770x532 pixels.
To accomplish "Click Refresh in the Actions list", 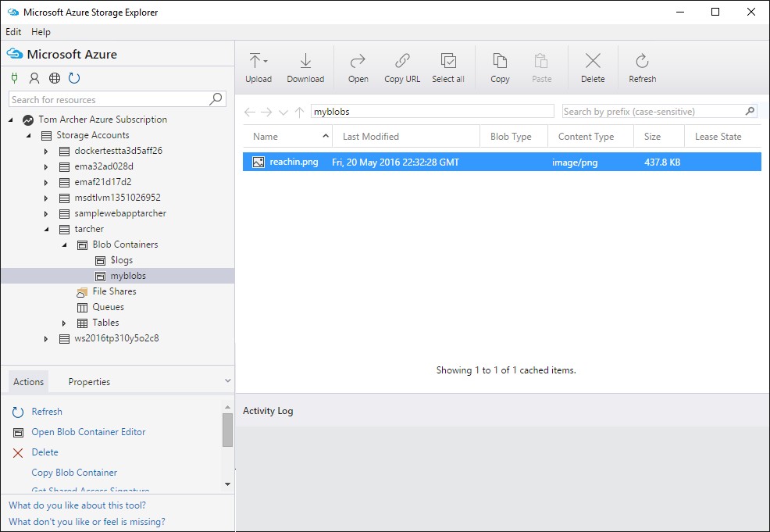I will [47, 412].
